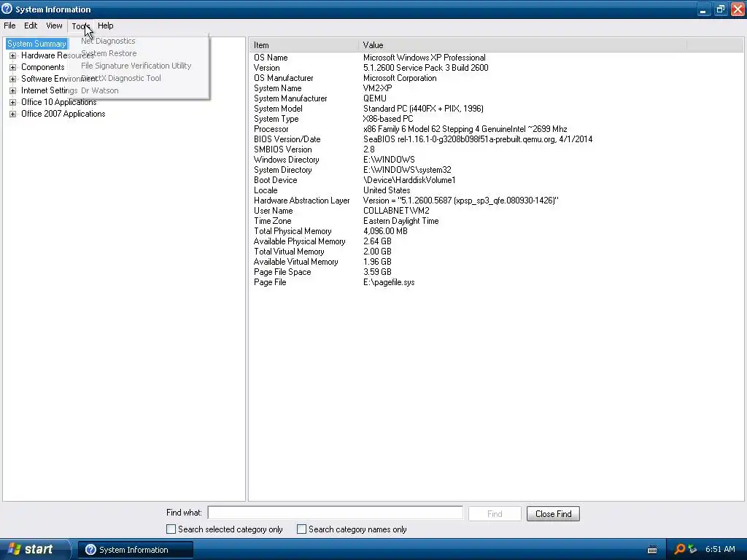The height and width of the screenshot is (560, 747).
Task: Select Components in the category tree
Action: [43, 67]
